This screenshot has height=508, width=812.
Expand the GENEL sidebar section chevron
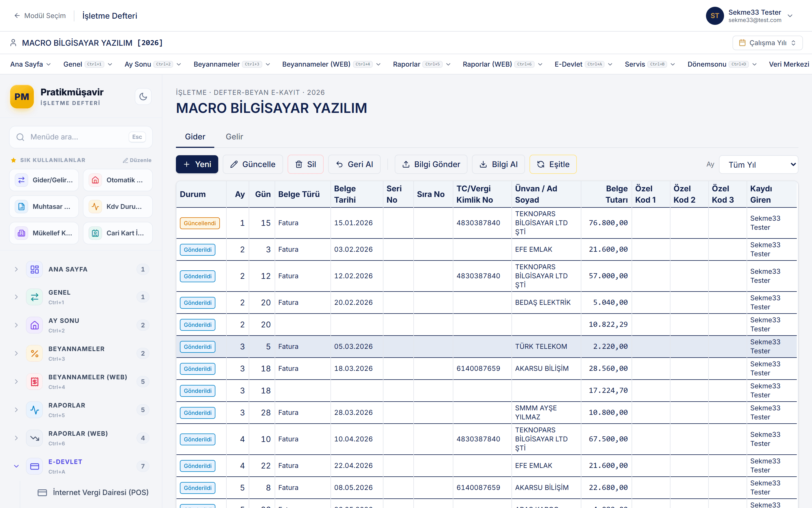pyautogui.click(x=16, y=297)
